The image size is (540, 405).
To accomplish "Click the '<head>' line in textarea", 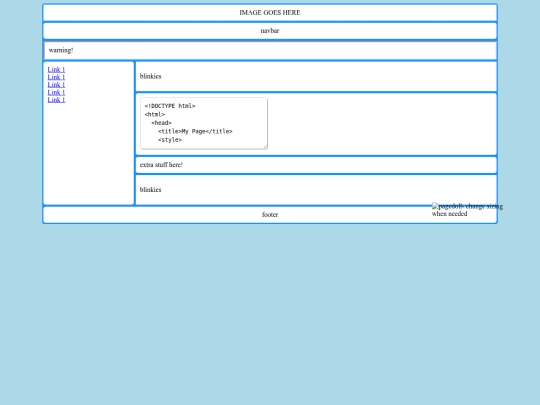I will pos(161,123).
